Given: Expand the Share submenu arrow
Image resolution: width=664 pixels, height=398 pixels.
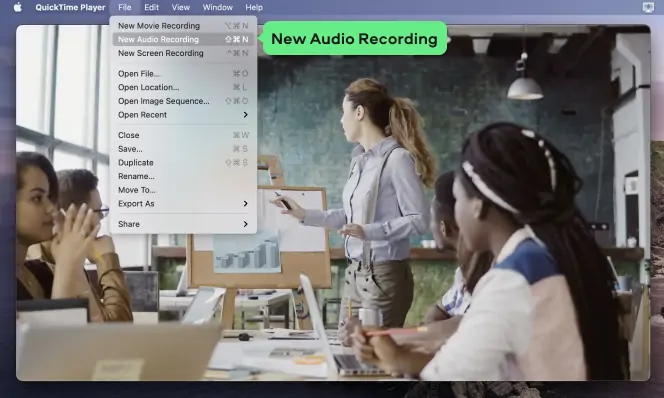Looking at the screenshot, I should pyautogui.click(x=246, y=224).
